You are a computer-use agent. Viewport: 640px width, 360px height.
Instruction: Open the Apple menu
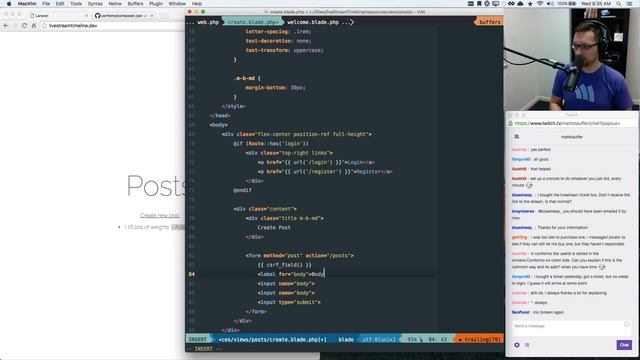9,4
